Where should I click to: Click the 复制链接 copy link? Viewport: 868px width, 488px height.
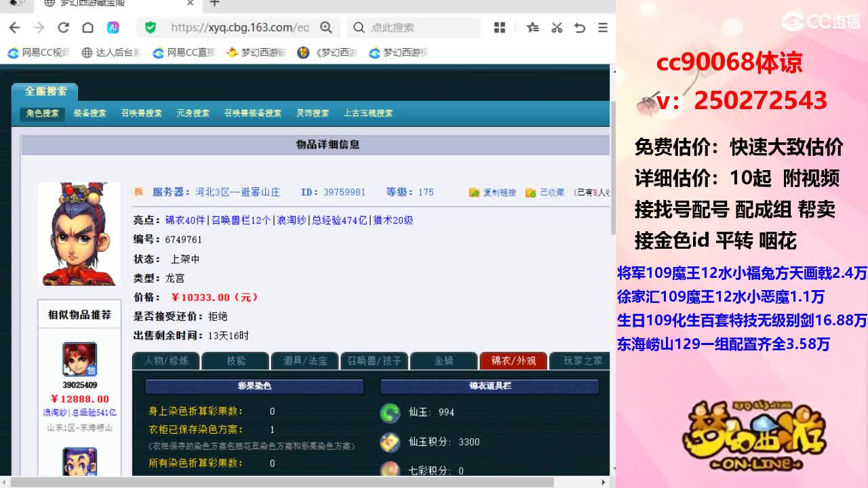coord(498,192)
